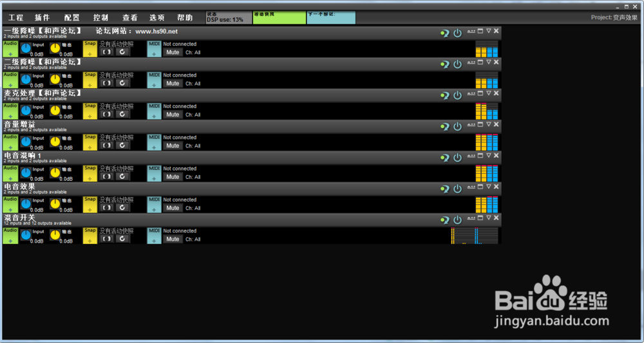Click the blue Input gain knob in 一级降噪
This screenshot has width=644, height=343.
[26, 48]
